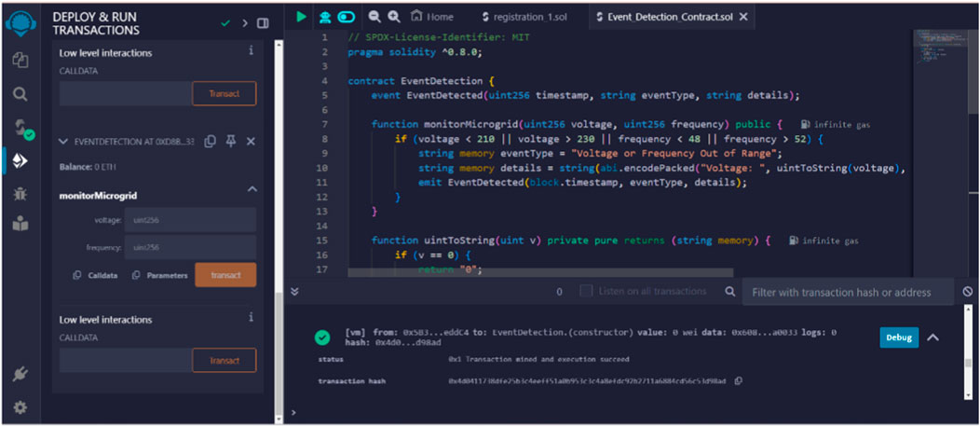Viewport: 980px width, 427px height.
Task: Click infinite gas label on uintToString
Action: click(x=823, y=240)
